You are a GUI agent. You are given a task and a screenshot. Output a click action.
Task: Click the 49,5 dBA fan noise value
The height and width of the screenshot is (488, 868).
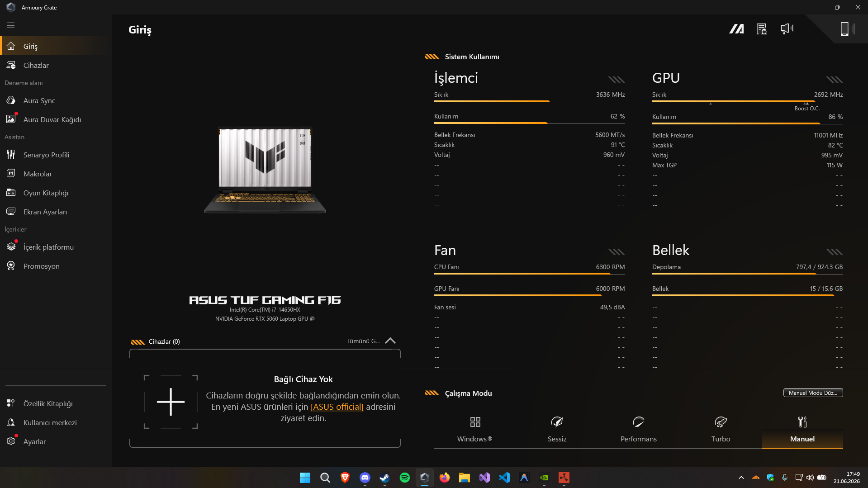pyautogui.click(x=612, y=307)
